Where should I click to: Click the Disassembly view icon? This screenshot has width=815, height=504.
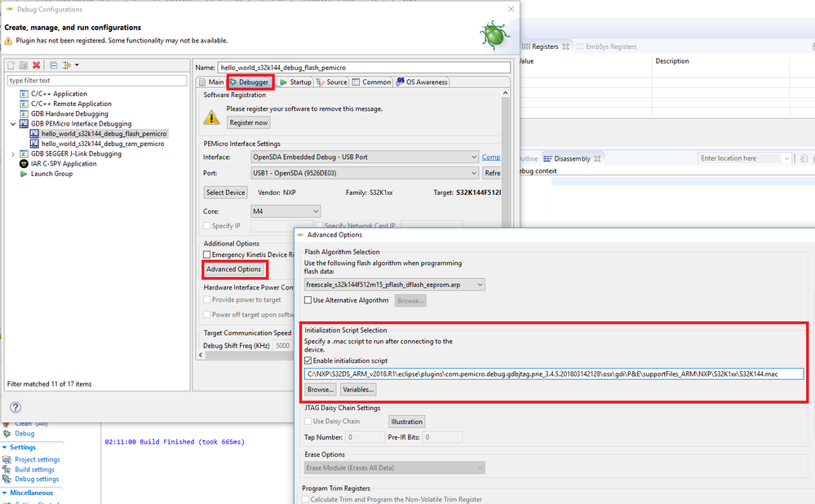[547, 159]
